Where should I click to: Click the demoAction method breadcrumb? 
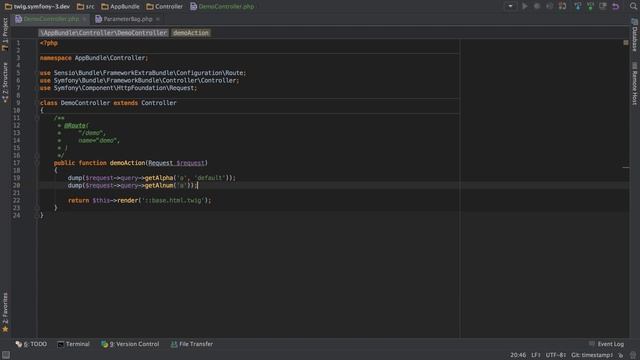click(191, 33)
